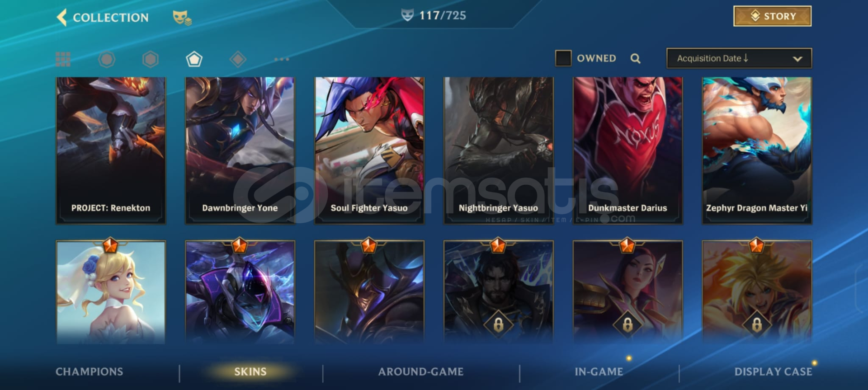Open the three-dots more filters
The width and height of the screenshot is (868, 390).
tap(281, 59)
